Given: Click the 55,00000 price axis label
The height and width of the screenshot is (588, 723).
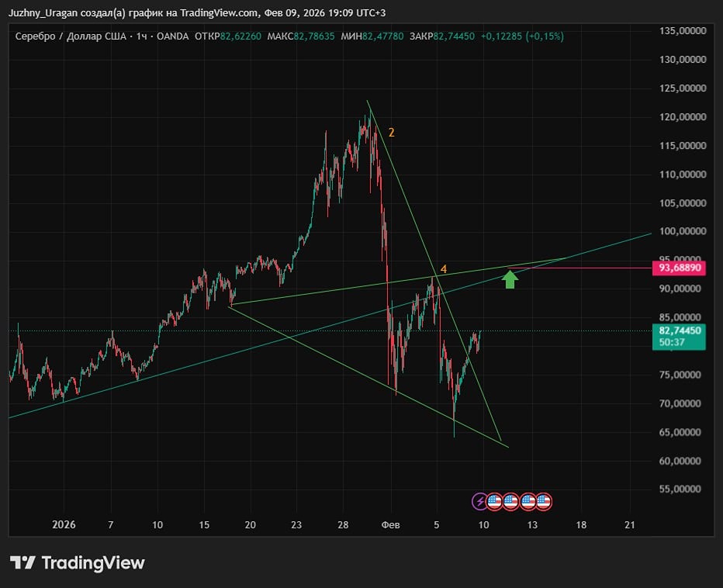Looking at the screenshot, I should click(680, 489).
